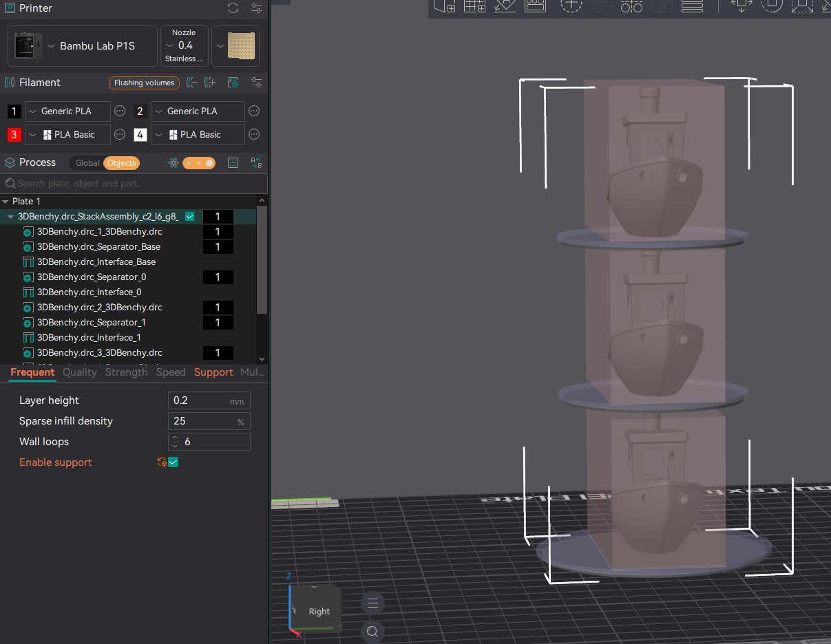Viewport: 831px width, 644px height.
Task: Open filament 4 PLA Basic dropdown
Action: coord(198,134)
